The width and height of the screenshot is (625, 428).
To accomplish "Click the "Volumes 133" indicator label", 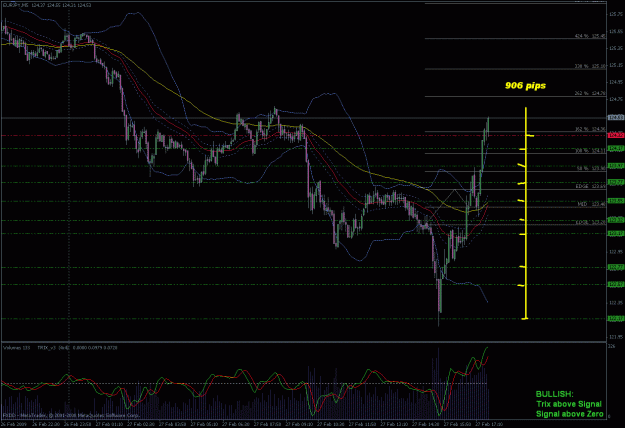I will tap(17, 348).
